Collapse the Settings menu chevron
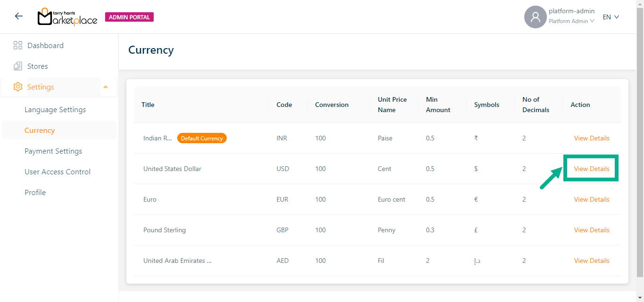This screenshot has height=302, width=644. click(x=106, y=87)
